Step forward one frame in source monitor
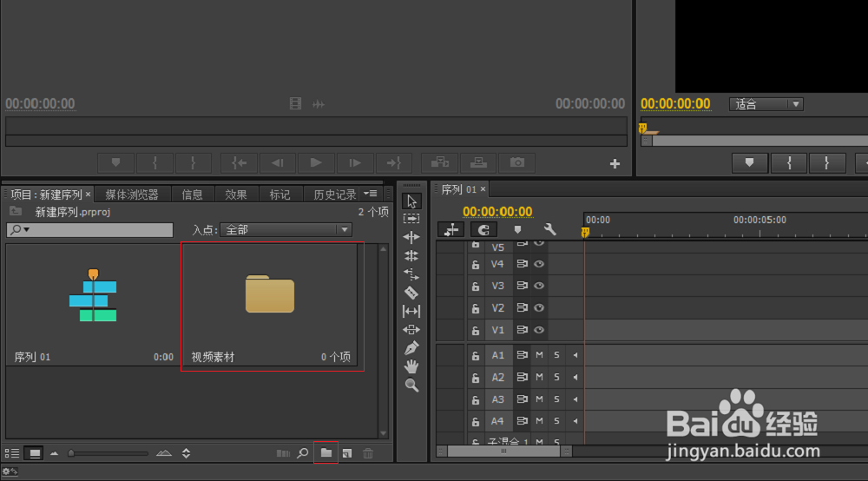The height and width of the screenshot is (481, 868). point(355,162)
